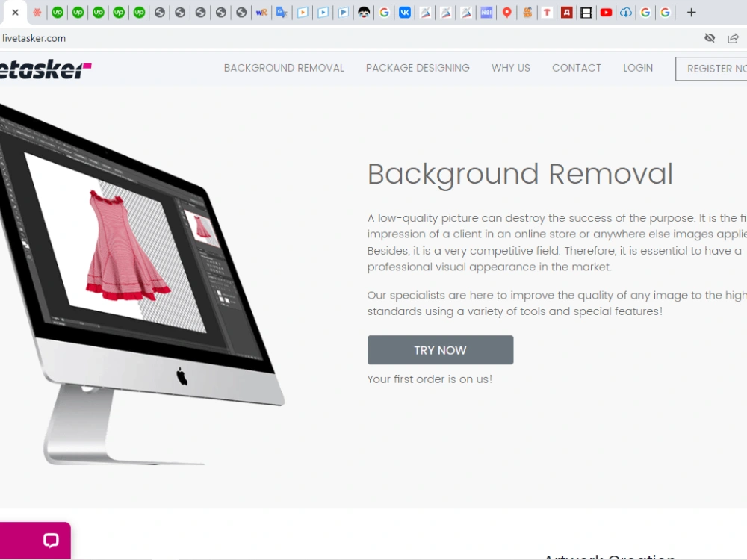747x560 pixels.
Task: Open a new tab with plus button
Action: point(691,13)
